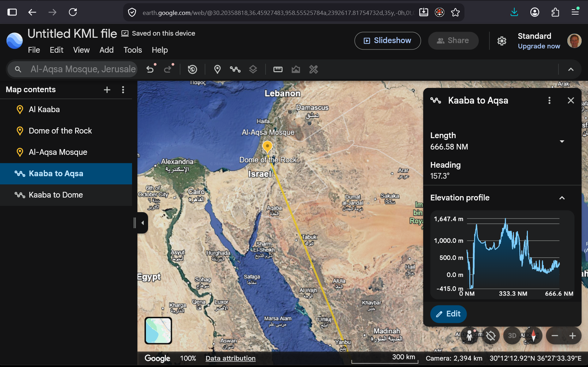Install app icon in address bar

(424, 12)
